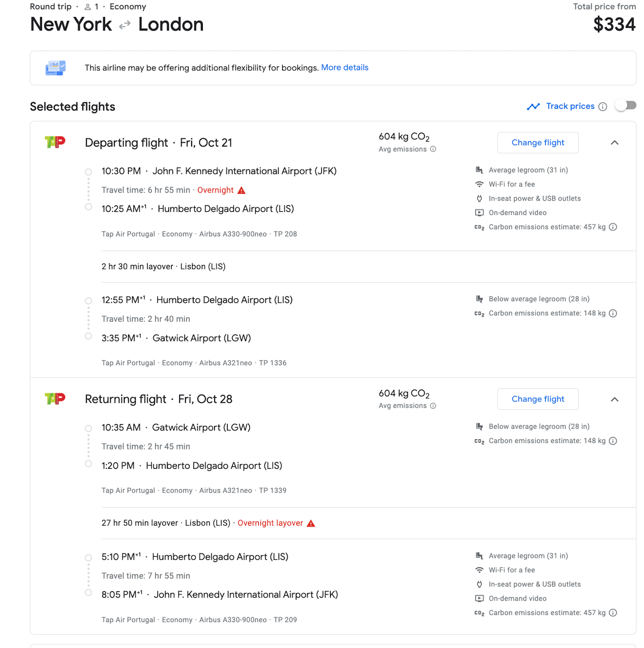644x648 pixels.
Task: Collapse the Returning flight details chevron
Action: (615, 400)
